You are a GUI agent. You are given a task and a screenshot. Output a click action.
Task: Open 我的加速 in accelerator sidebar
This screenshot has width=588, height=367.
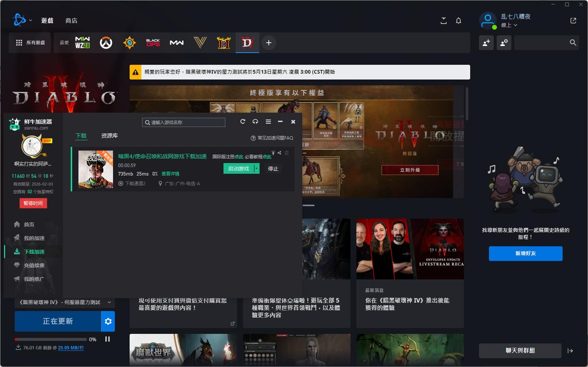[33, 238]
